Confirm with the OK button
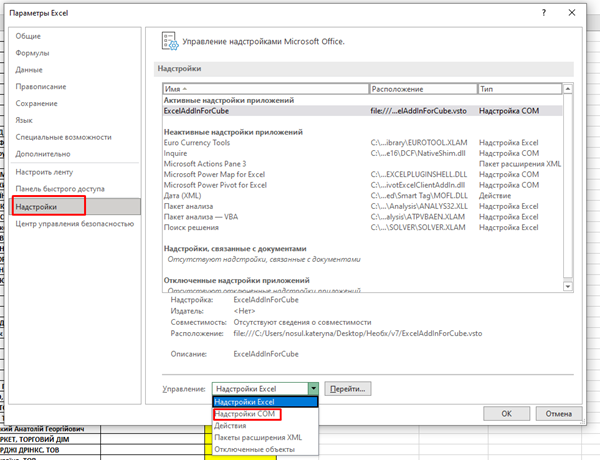600x460 pixels. (506, 414)
